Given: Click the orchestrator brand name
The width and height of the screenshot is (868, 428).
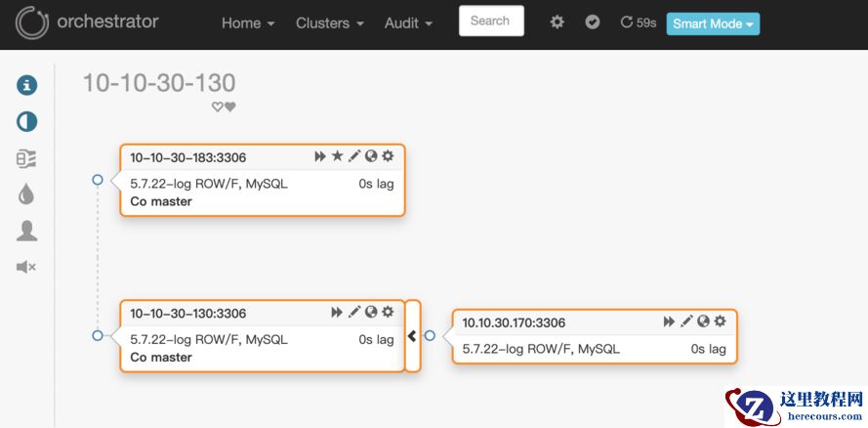Looking at the screenshot, I should click(x=108, y=22).
